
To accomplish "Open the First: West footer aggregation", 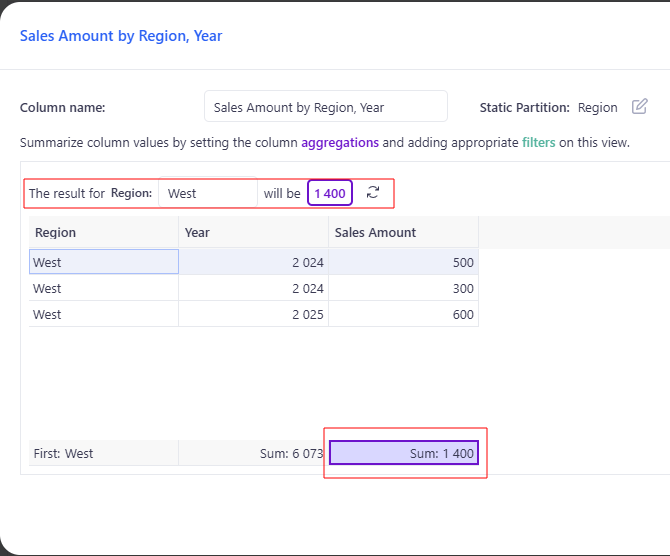I will click(103, 453).
